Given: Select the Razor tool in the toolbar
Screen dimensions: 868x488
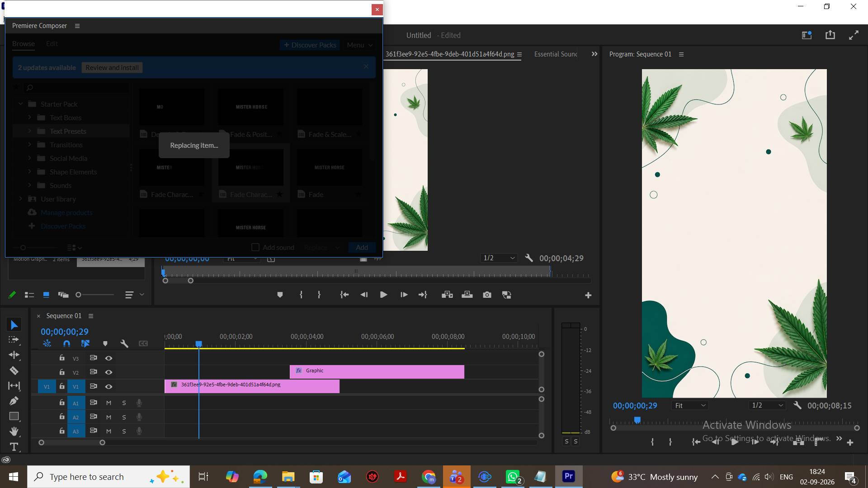Looking at the screenshot, I should (x=14, y=371).
